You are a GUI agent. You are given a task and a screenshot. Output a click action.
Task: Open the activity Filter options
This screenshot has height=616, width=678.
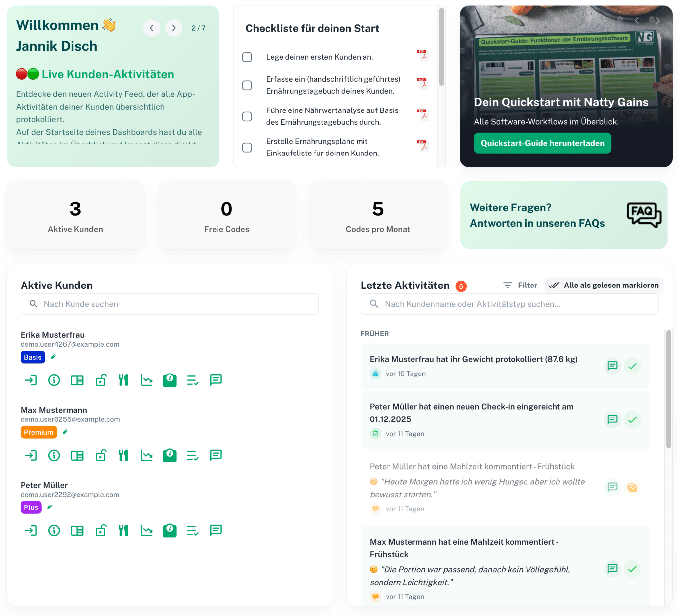[520, 285]
